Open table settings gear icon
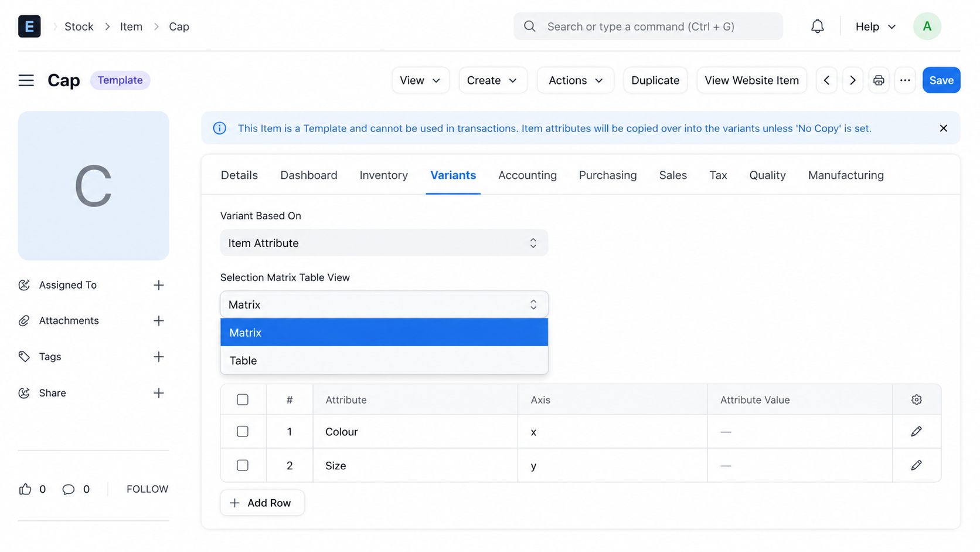Viewport: 980px width, 552px height. pyautogui.click(x=917, y=399)
